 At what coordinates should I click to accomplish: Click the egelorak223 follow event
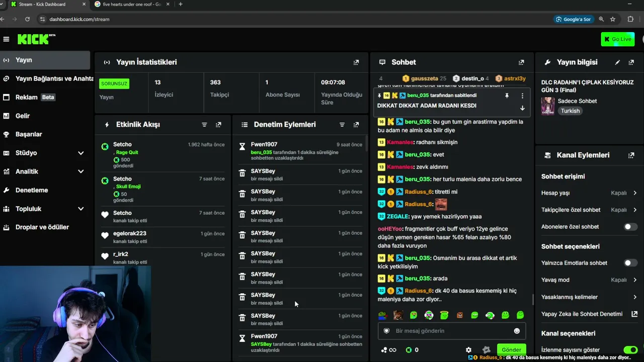point(163,237)
